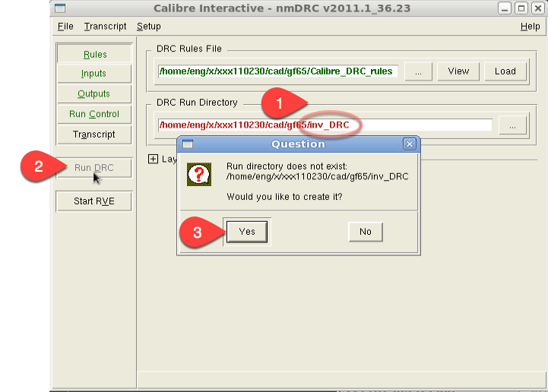Open the Help menu
This screenshot has width=548, height=392.
[530, 27]
